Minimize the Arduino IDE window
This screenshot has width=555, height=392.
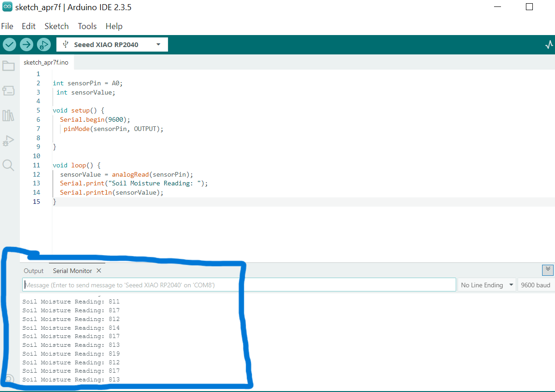[497, 7]
